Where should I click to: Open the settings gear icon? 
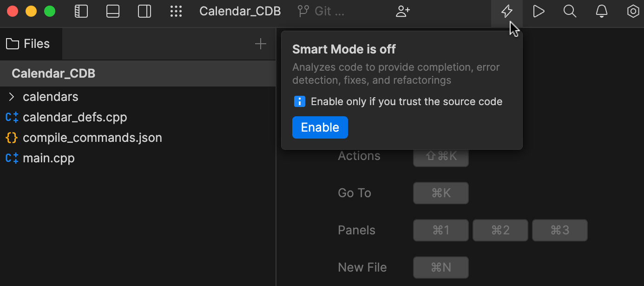tap(633, 11)
